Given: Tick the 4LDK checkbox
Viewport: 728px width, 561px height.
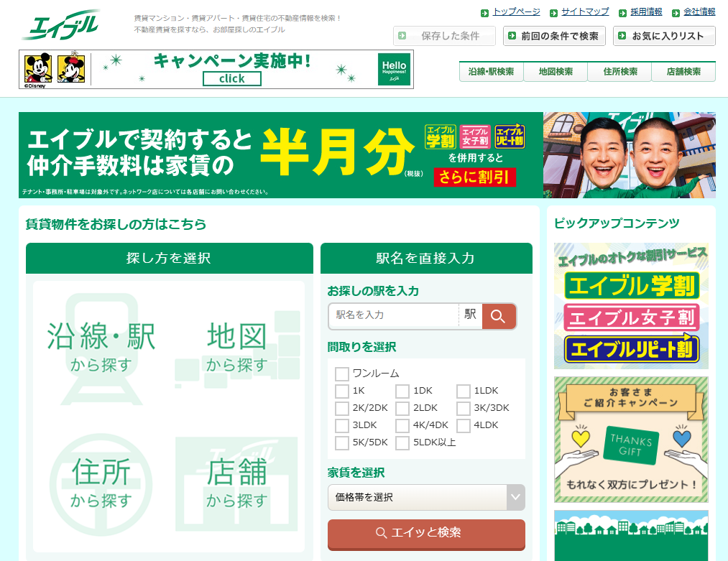Looking at the screenshot, I should [x=464, y=425].
